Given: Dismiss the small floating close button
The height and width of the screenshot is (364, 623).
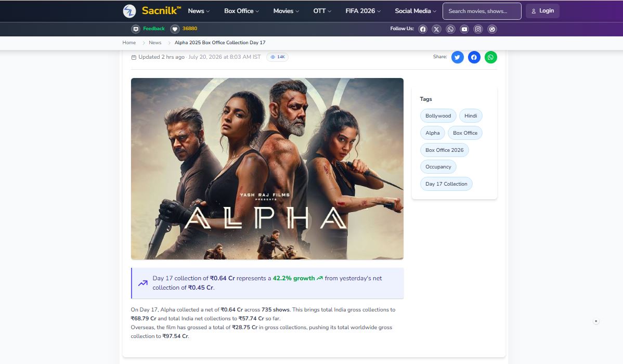Looking at the screenshot, I should (x=596, y=321).
